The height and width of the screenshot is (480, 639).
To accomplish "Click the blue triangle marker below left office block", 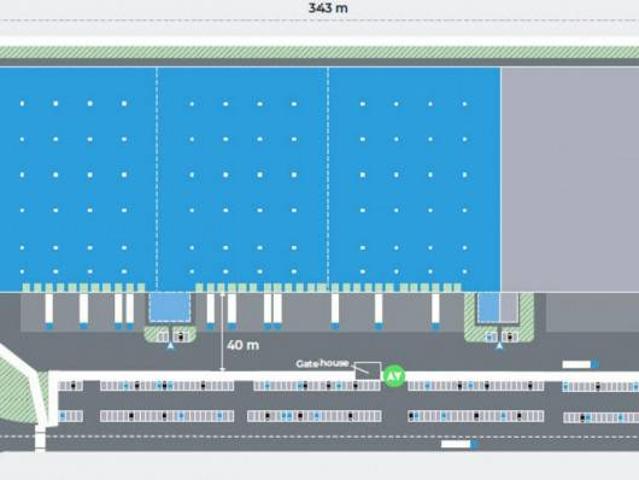I will [170, 348].
